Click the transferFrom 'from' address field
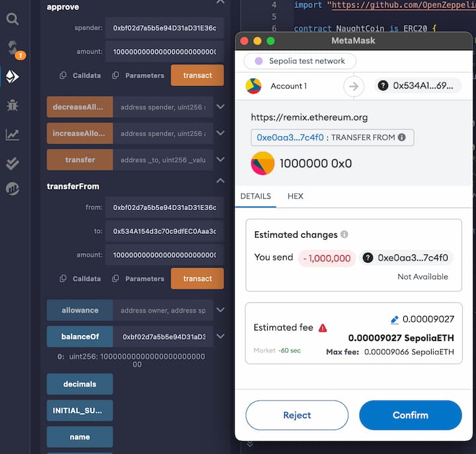The width and height of the screenshot is (476, 454). [x=165, y=208]
